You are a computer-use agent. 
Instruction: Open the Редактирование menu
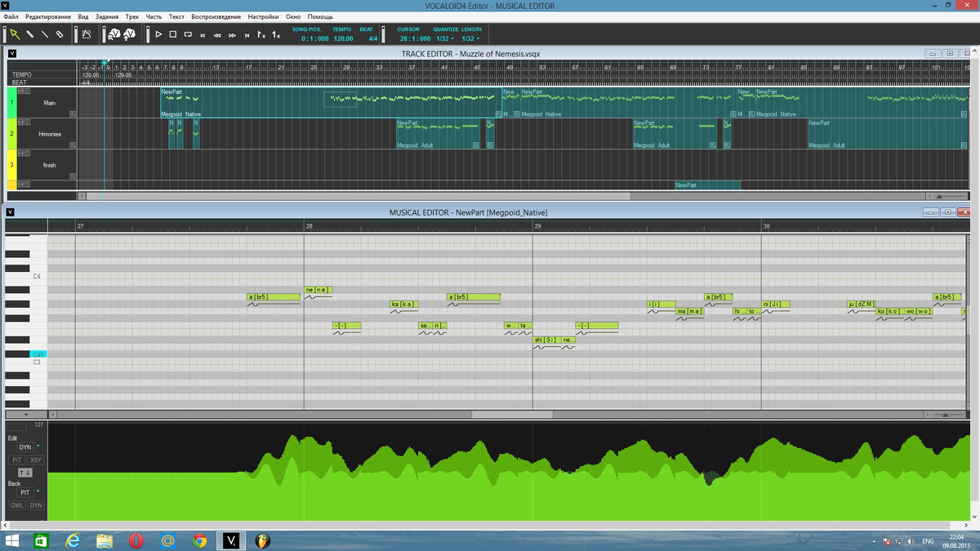point(47,16)
